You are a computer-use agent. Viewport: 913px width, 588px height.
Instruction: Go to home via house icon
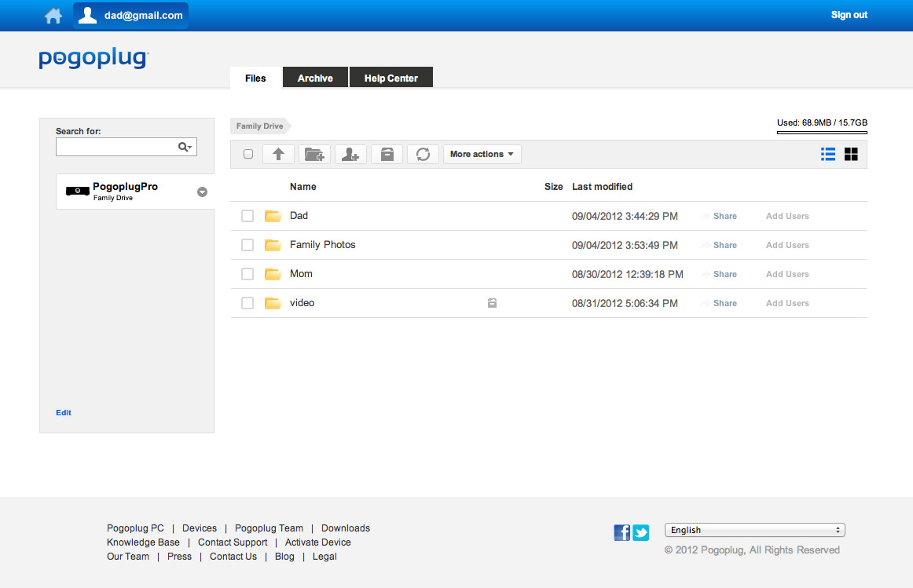pyautogui.click(x=53, y=16)
